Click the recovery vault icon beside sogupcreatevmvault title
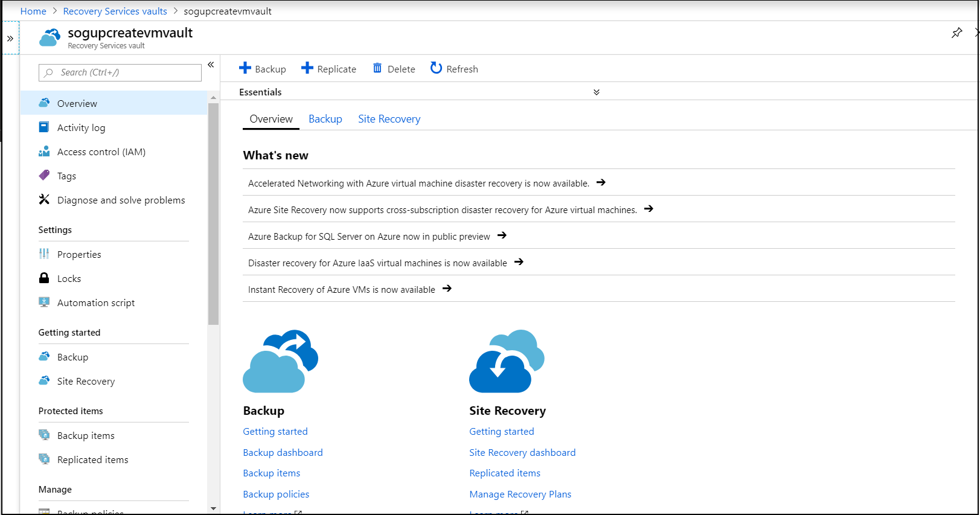Viewport: 980px width, 515px height. click(50, 37)
